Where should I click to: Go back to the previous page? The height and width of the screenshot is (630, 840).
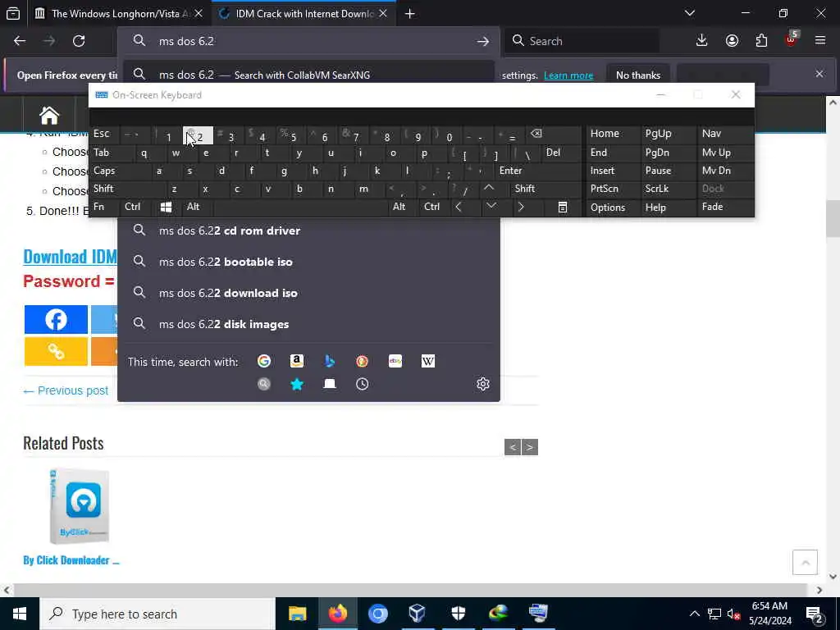pos(20,41)
